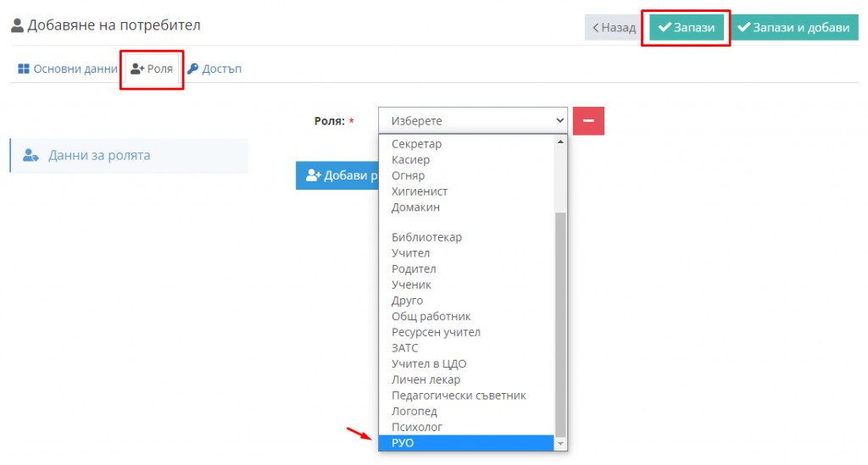Click the role list scrollbar thumb

coord(560,324)
